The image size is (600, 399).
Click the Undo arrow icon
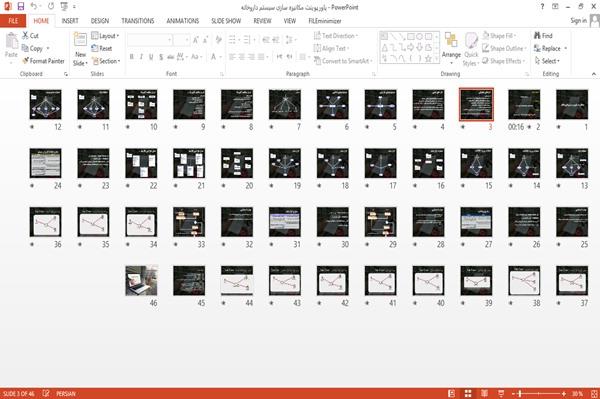click(34, 6)
